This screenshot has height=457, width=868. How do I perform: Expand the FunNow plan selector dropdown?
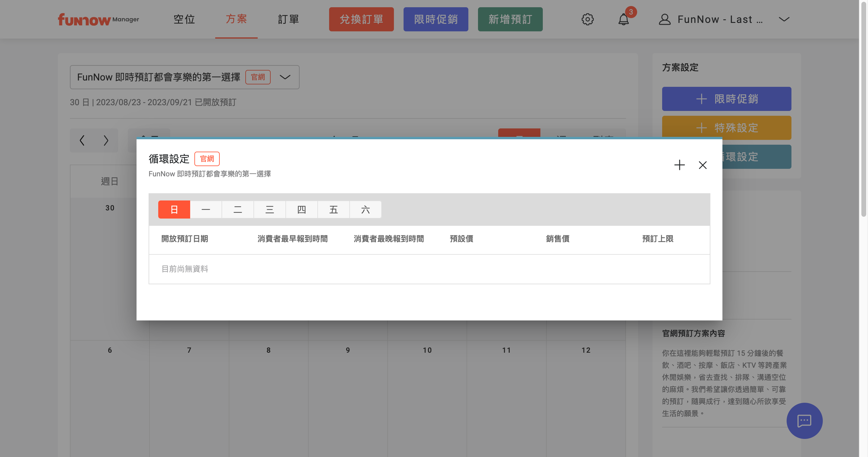pos(285,77)
